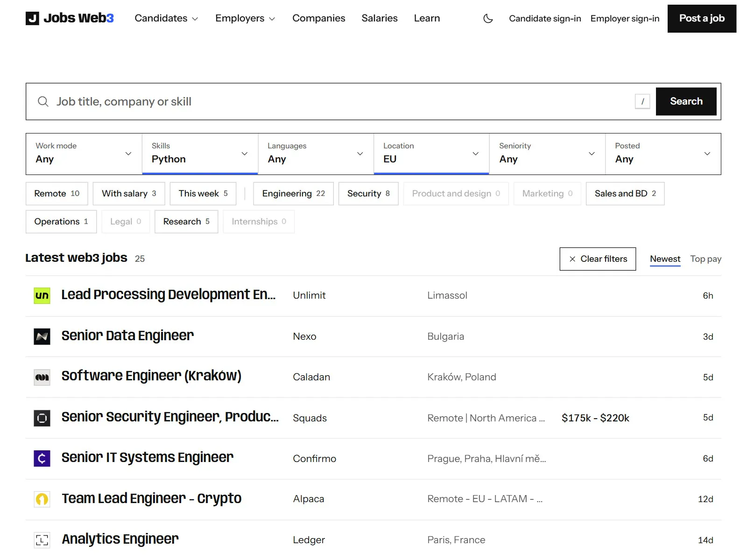Toggle the Security category filter
Viewport: 747px width, 560px height.
[x=368, y=194]
